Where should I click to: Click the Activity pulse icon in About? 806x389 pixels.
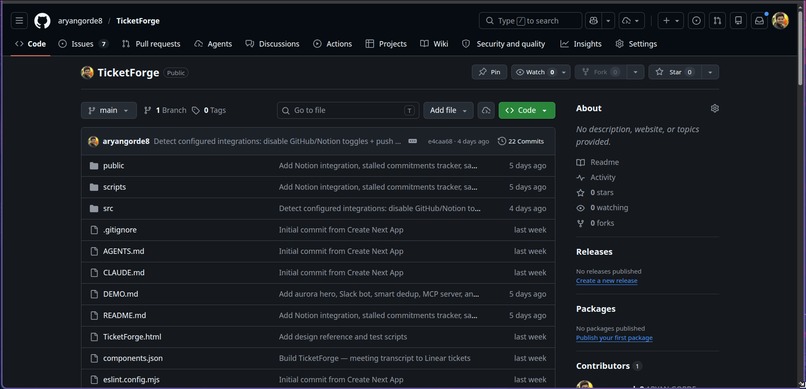pyautogui.click(x=580, y=177)
